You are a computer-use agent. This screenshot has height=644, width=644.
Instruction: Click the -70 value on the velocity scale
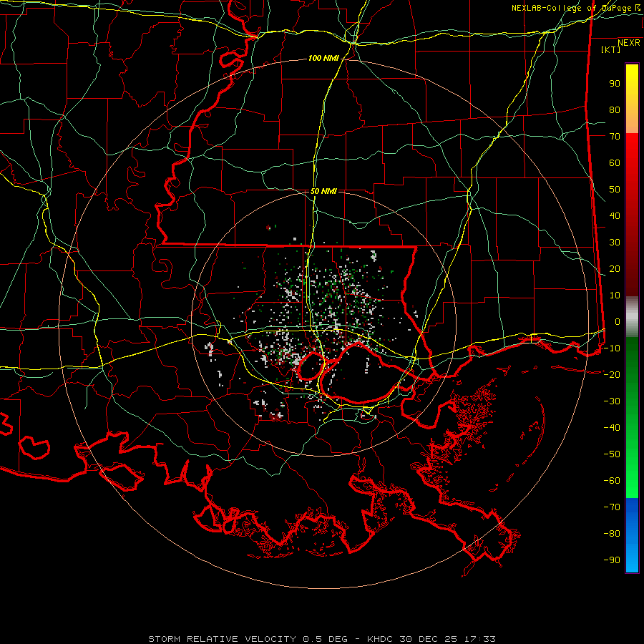612,507
